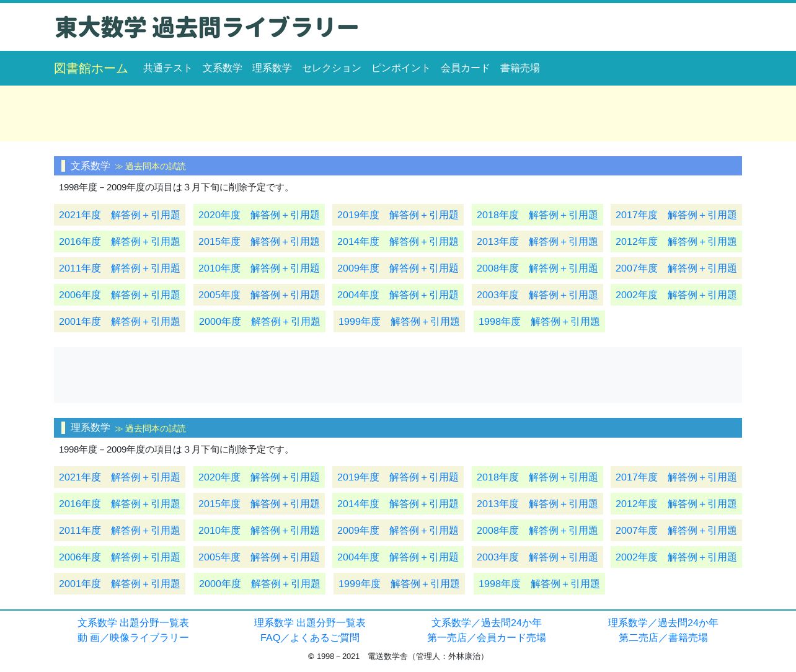Open 理系数学 2012年度 解答例+引用題
796x672 pixels.
tap(676, 504)
